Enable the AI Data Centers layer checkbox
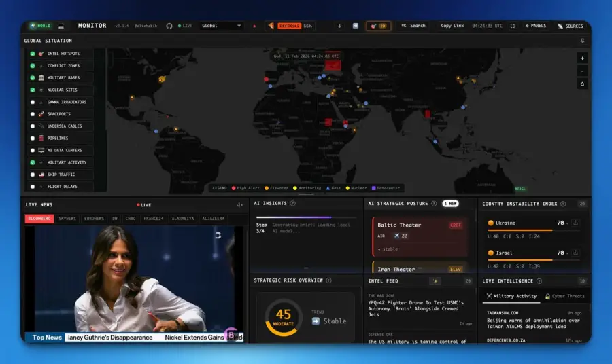 tap(33, 151)
